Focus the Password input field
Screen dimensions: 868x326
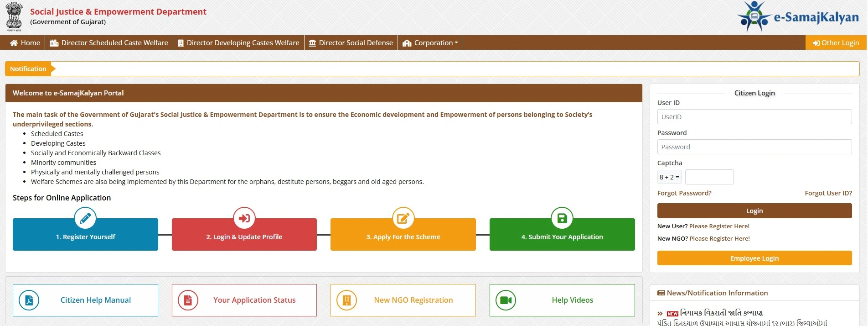[754, 147]
